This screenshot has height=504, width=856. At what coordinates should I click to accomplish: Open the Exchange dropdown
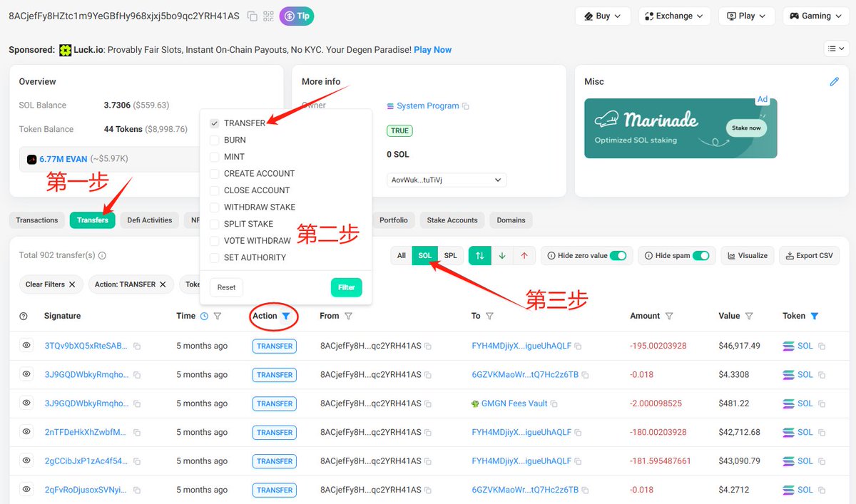coord(674,16)
